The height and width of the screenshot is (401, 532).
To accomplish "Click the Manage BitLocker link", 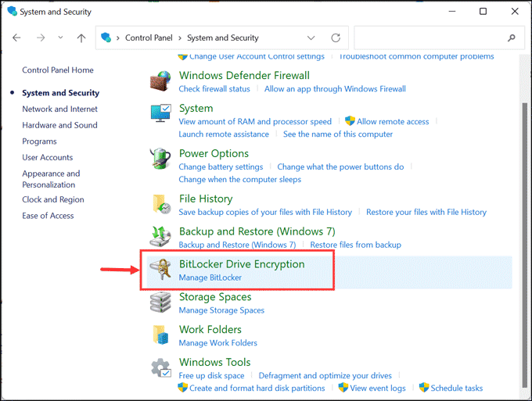I will [x=210, y=277].
